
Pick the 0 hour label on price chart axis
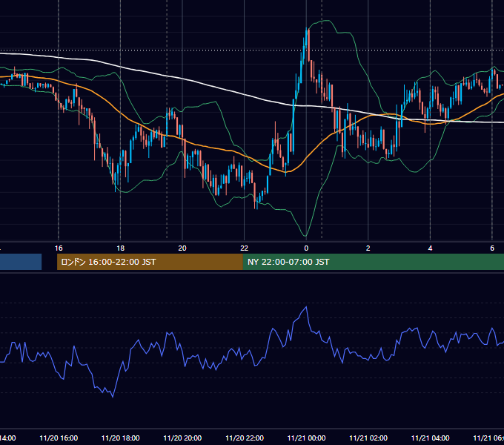tap(306, 248)
